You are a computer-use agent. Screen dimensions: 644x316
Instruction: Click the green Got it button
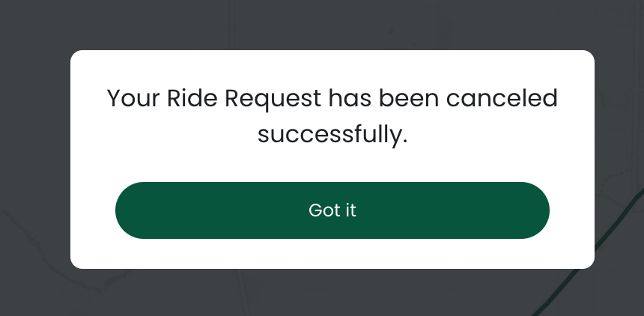coord(332,210)
